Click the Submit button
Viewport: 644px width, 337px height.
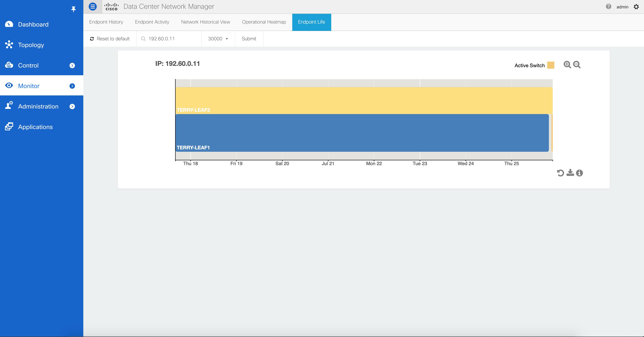click(249, 39)
